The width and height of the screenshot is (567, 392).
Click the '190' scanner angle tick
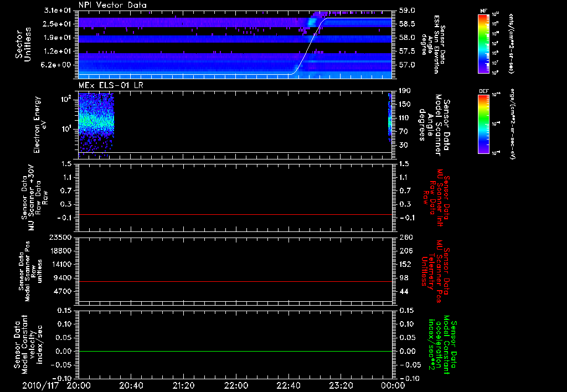pyautogui.click(x=405, y=91)
